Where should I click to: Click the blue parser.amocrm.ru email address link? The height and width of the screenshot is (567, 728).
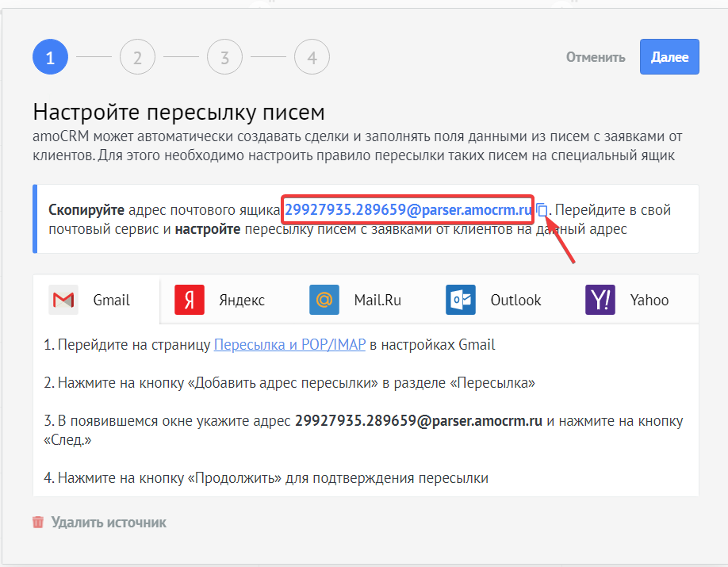tap(408, 210)
